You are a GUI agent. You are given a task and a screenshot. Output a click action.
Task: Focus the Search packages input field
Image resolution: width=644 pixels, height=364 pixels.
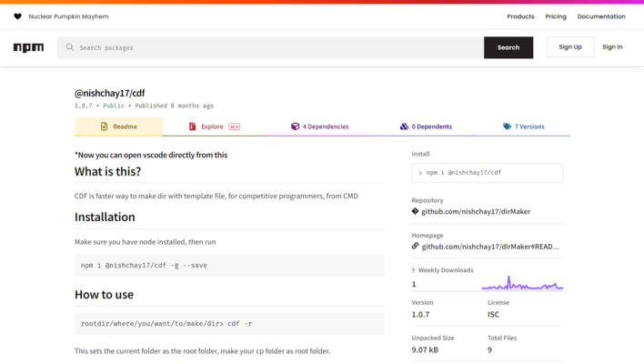point(270,47)
